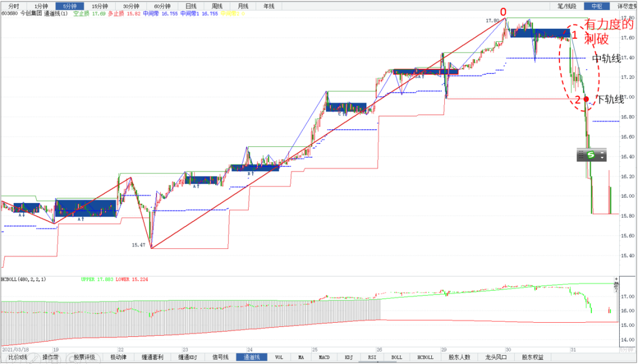Open the BOLL indicator tab
The width and height of the screenshot is (638, 364).
pyautogui.click(x=396, y=357)
